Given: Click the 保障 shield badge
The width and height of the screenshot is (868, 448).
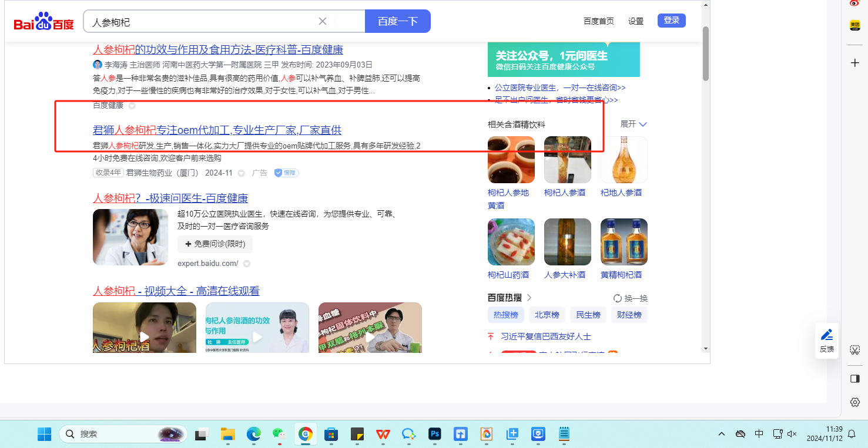Looking at the screenshot, I should click(287, 173).
